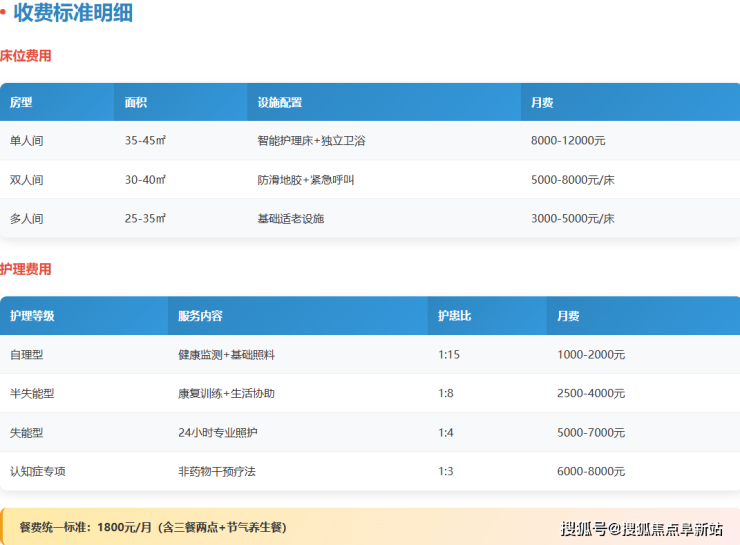Viewport: 740px width, 545px height.
Task: Click the 护理费用 section heading
Action: 26,269
